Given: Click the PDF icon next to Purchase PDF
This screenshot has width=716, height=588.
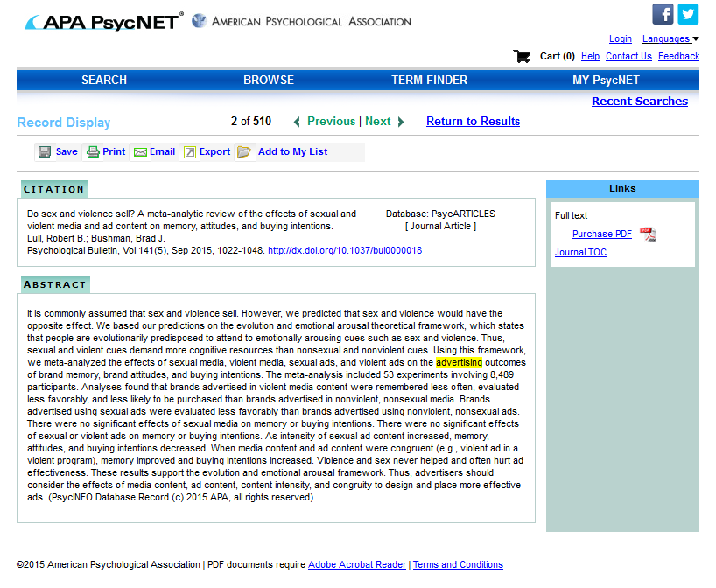Looking at the screenshot, I should [648, 234].
